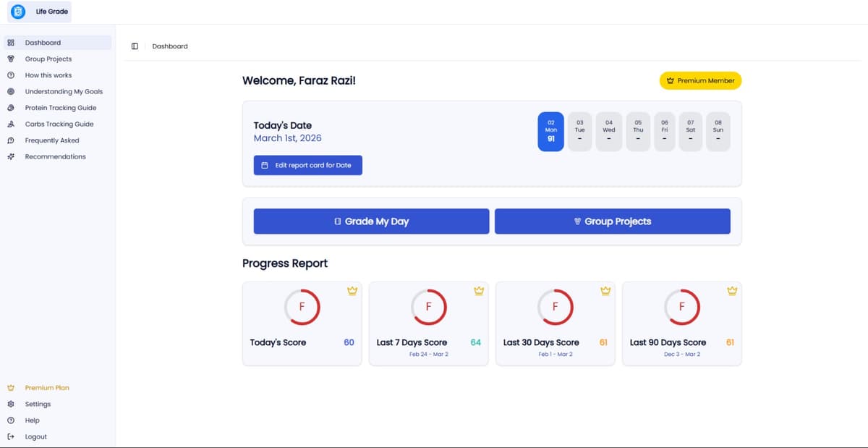This screenshot has height=448, width=868.
Task: Click the Dashboard grid icon in sidebar
Action: tap(11, 43)
